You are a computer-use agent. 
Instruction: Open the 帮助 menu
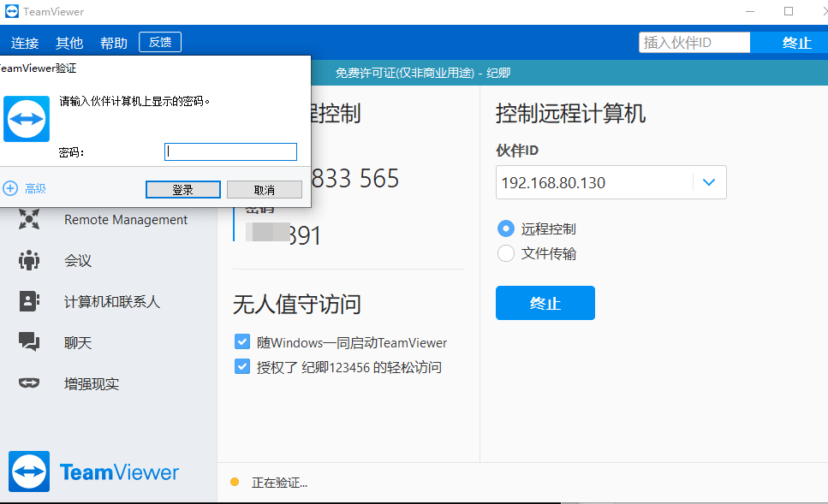click(114, 43)
